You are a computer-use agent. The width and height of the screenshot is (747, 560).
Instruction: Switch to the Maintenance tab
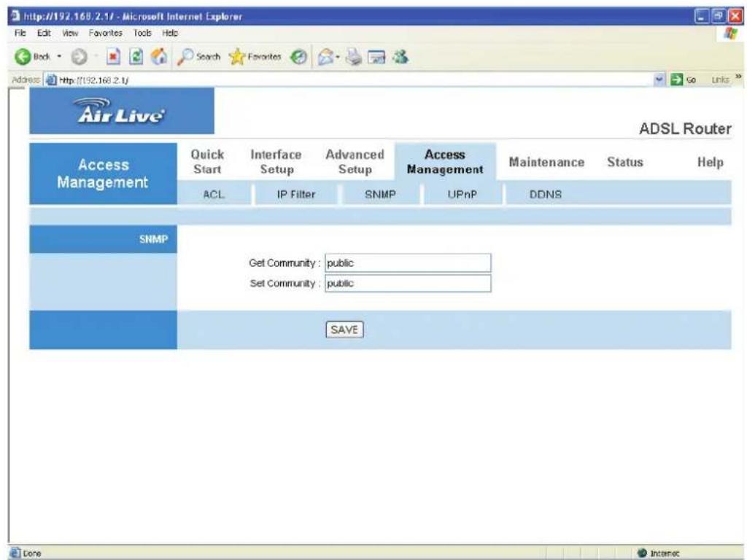(x=546, y=163)
